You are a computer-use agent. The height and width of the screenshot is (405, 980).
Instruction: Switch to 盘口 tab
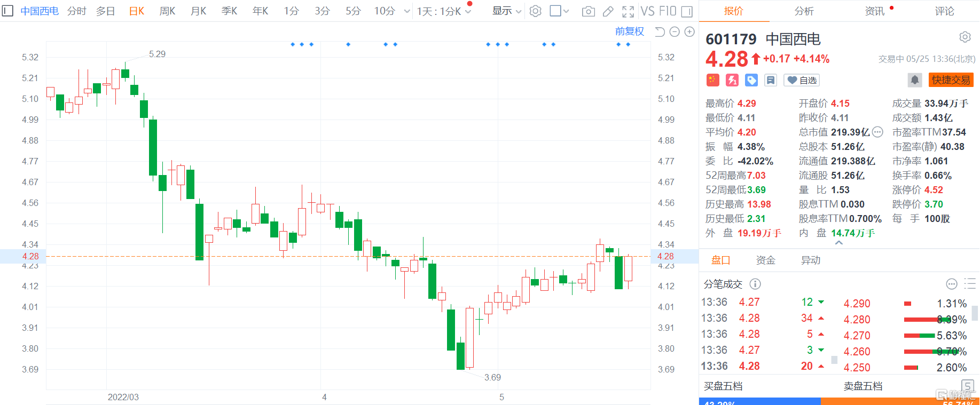[x=720, y=260]
